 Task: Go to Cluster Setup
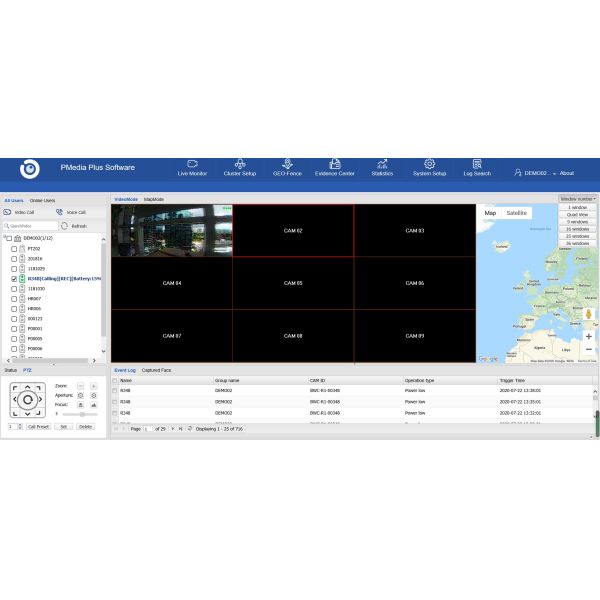coord(240,168)
